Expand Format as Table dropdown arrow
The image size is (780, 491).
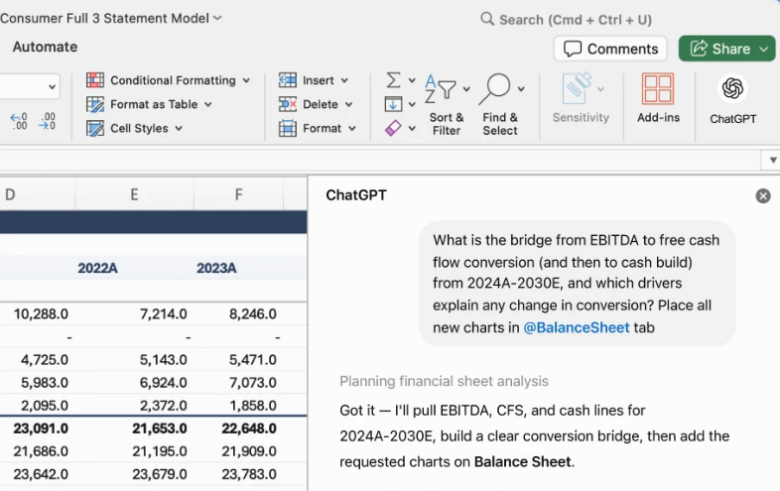click(x=208, y=104)
